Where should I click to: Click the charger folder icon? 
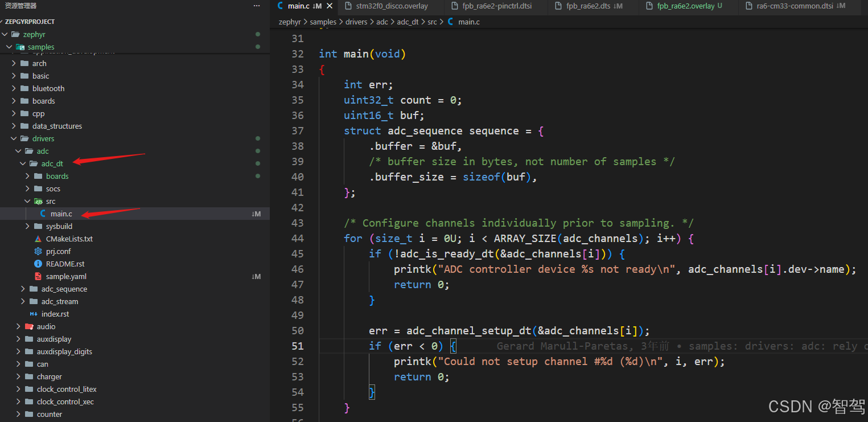(x=29, y=377)
